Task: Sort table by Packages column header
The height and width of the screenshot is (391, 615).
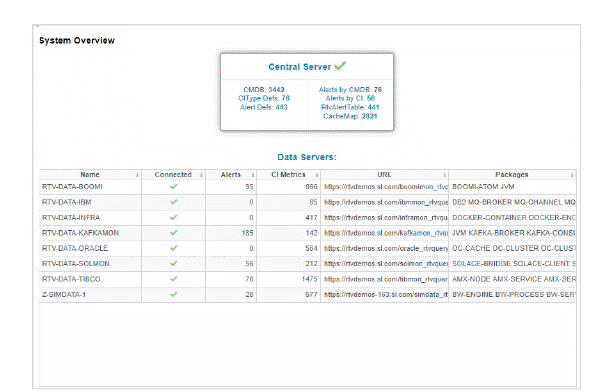Action: 512,175
